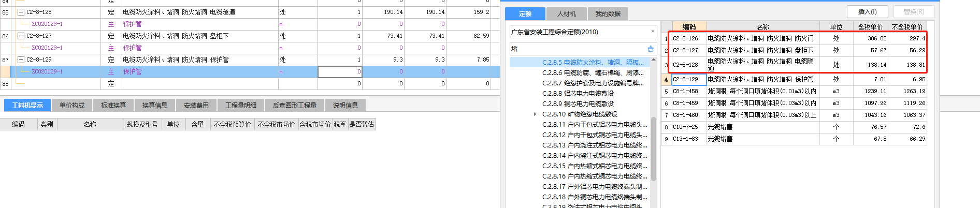This screenshot has width=980, height=208.
Task: Click the 替换(R) button
Action: (914, 11)
